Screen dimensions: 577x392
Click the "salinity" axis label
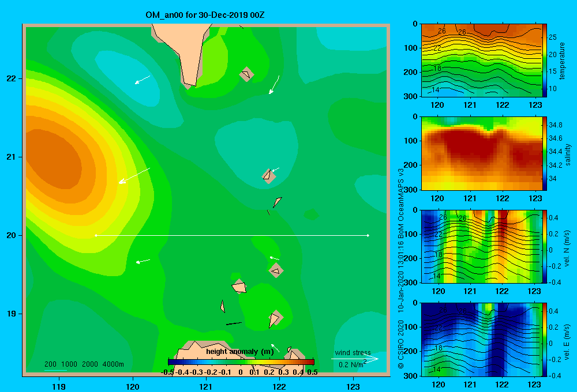coord(568,154)
